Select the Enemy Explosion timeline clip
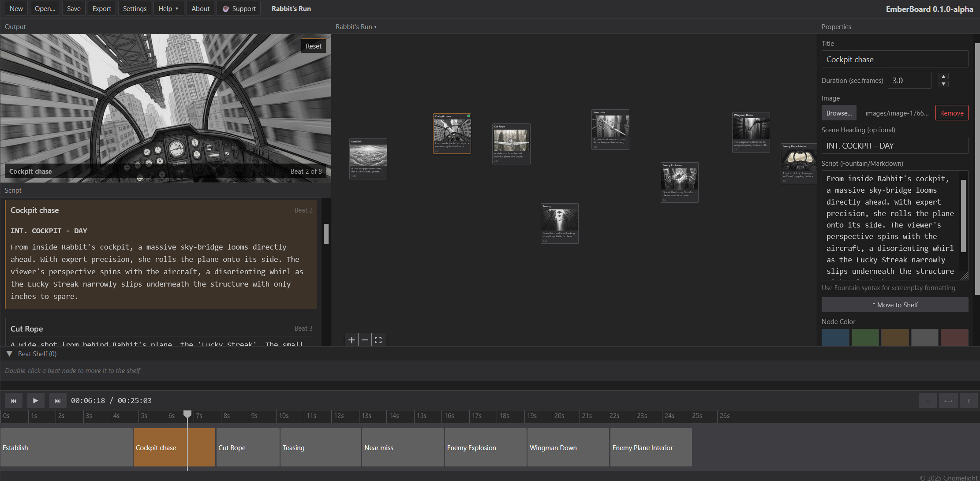The height and width of the screenshot is (481, 980). point(485,447)
